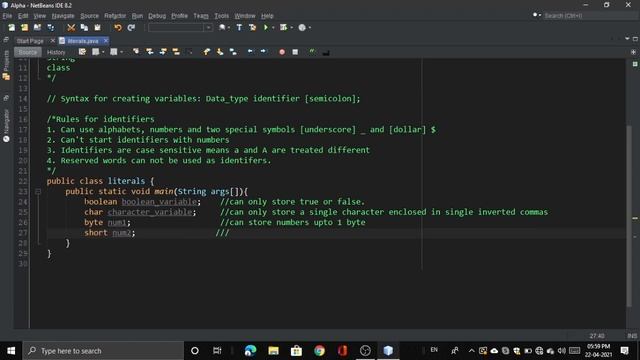640x360 pixels.
Task: Open the Source menu
Action: pos(89,16)
